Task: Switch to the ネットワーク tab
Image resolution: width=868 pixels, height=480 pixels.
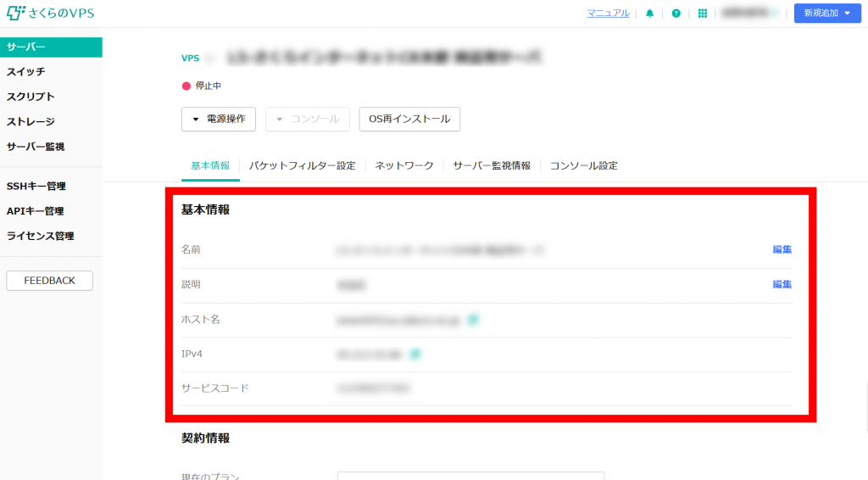Action: pos(404,165)
